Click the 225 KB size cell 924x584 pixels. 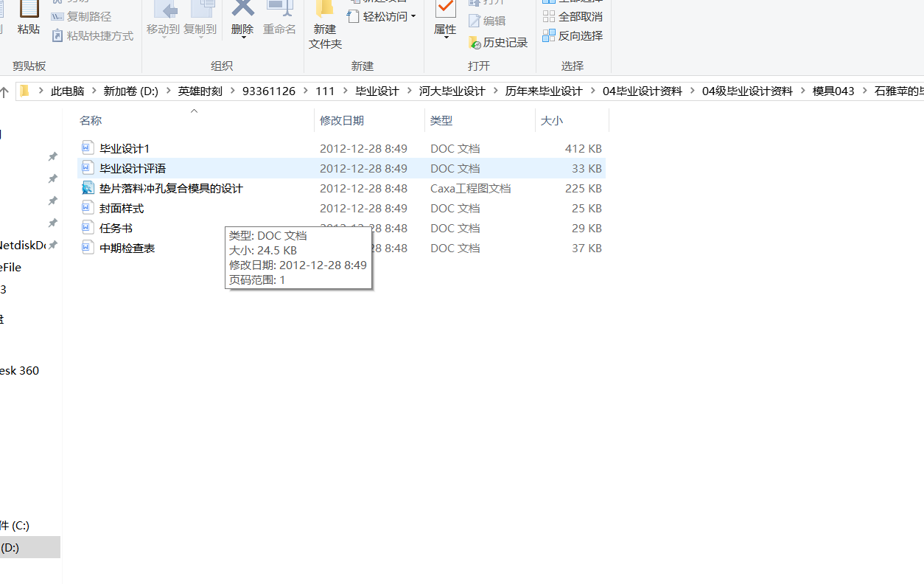[584, 188]
